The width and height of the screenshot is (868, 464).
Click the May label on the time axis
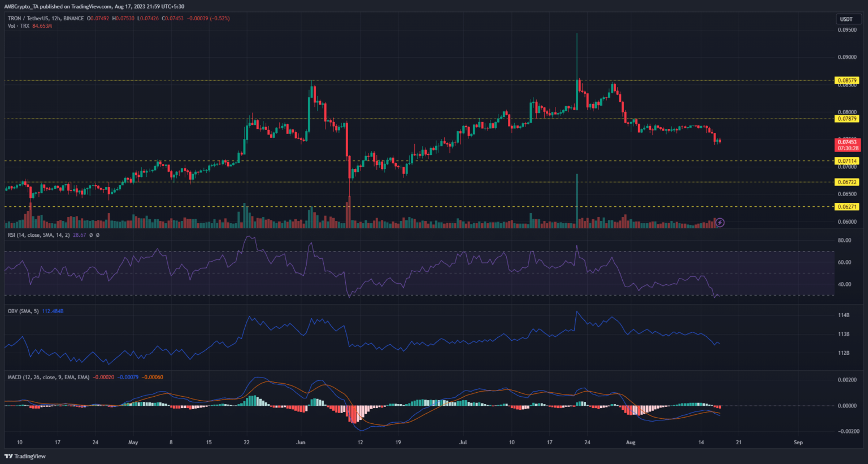[133, 443]
